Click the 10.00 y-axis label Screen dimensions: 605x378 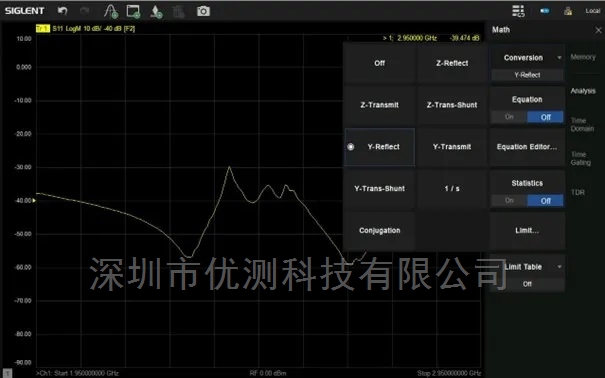[x=24, y=39]
